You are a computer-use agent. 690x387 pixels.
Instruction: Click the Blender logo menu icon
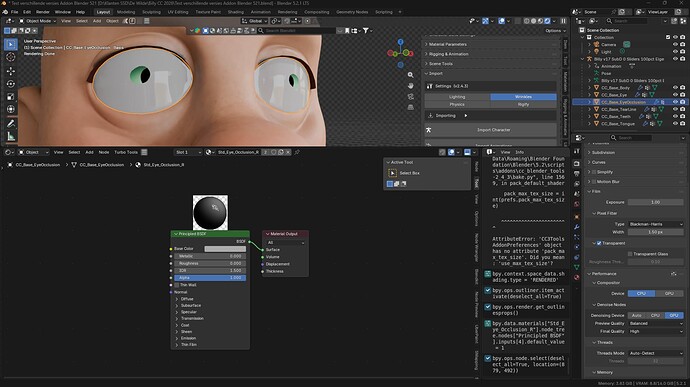point(5,12)
